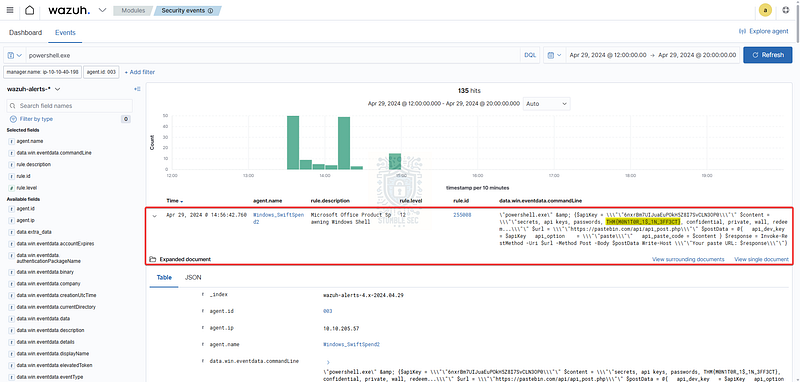This screenshot has height=382, width=800.
Task: Edit start date Apr 29, 2024 @ 12:00:00.00
Action: coord(608,55)
